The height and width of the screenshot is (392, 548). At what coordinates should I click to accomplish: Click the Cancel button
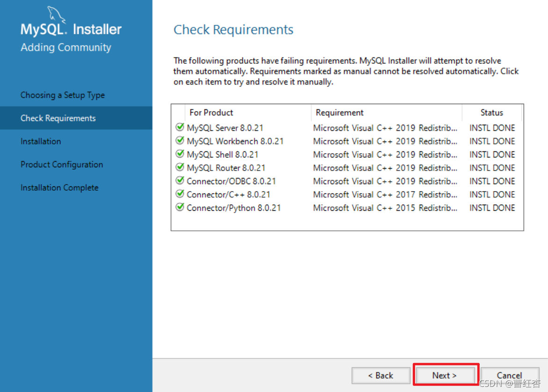[510, 375]
